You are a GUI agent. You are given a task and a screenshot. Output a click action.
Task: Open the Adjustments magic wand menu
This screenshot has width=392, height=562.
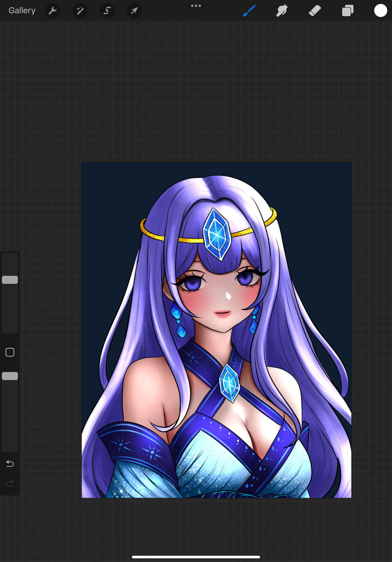point(80,11)
